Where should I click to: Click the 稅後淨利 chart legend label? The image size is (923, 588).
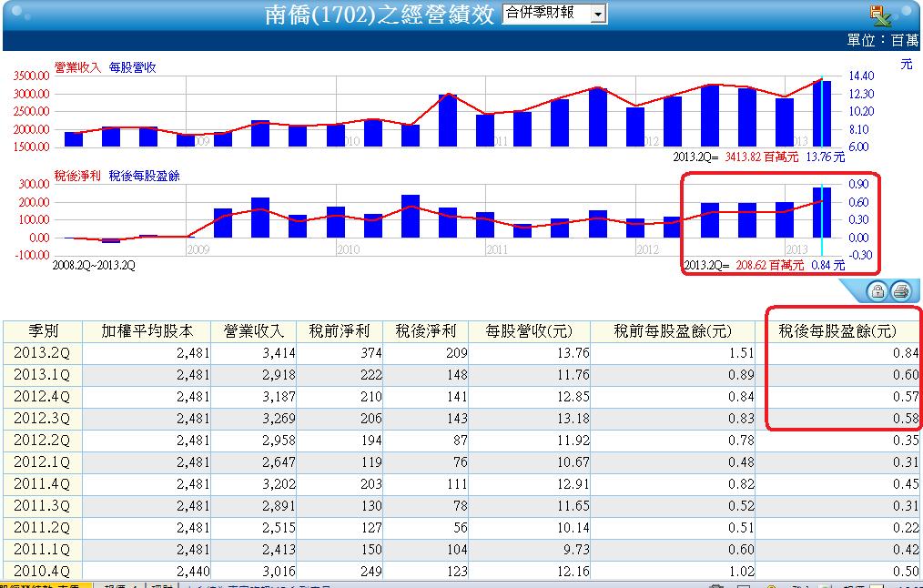coord(77,176)
